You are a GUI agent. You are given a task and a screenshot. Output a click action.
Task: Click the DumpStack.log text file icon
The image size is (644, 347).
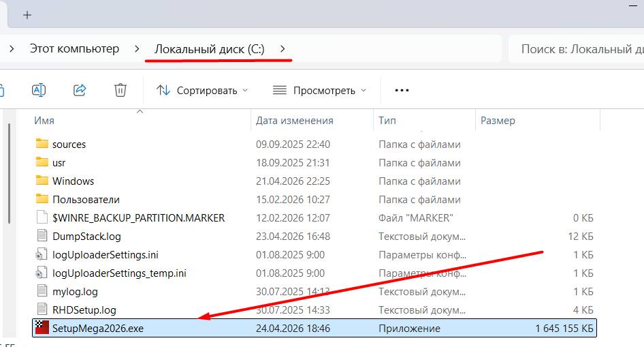[42, 237]
